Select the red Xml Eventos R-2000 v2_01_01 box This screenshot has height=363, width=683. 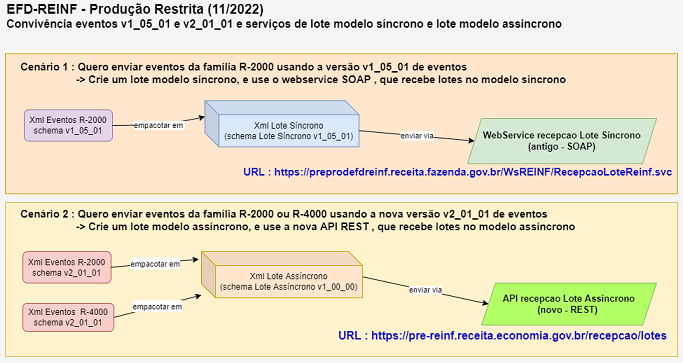click(67, 267)
